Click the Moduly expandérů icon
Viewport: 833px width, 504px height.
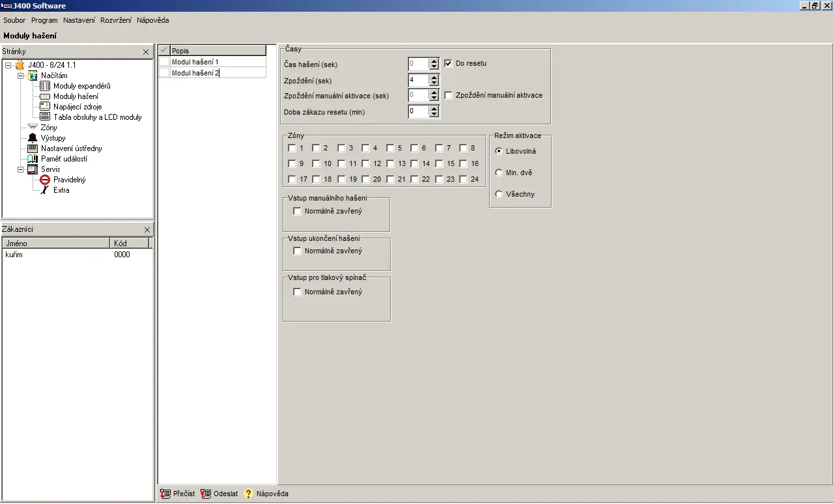45,86
